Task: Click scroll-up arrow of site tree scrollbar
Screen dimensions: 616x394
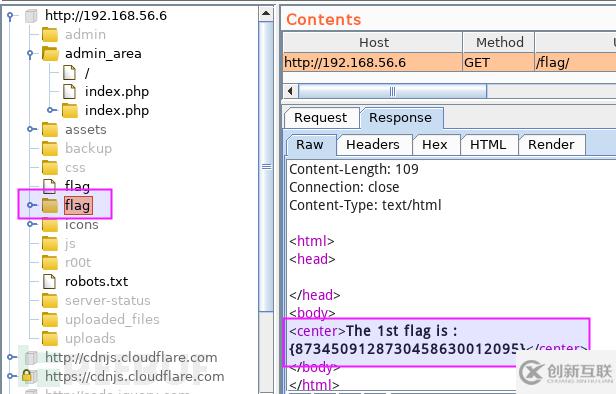Action: click(x=266, y=15)
